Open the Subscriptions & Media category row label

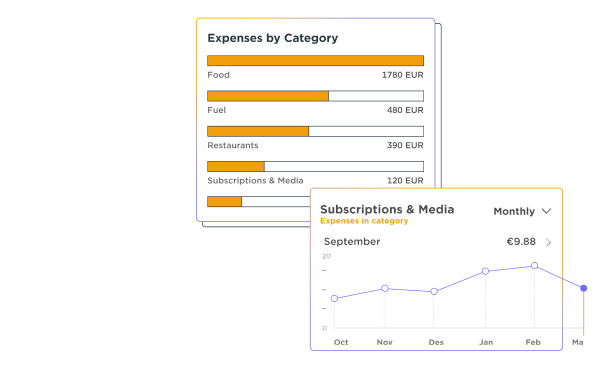click(255, 181)
